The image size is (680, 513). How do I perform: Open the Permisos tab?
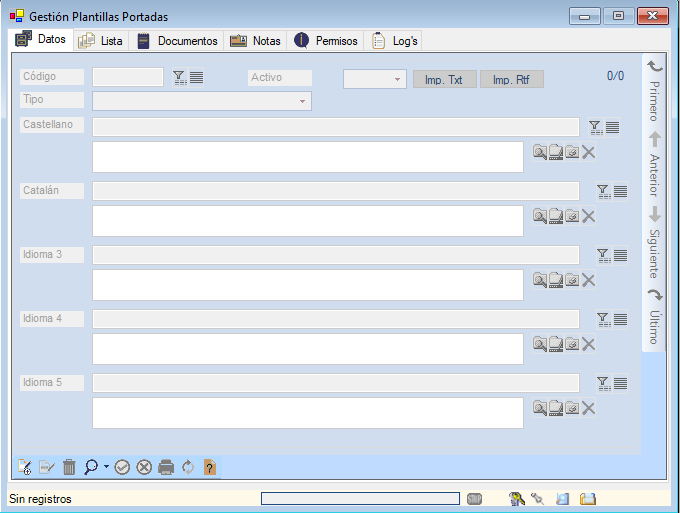[x=326, y=41]
